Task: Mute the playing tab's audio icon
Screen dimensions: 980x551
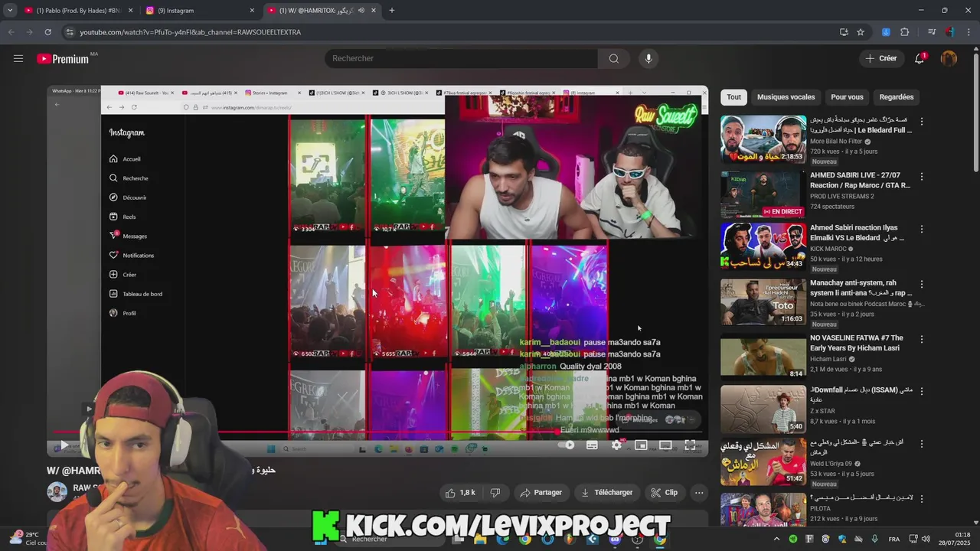Action: point(361,10)
